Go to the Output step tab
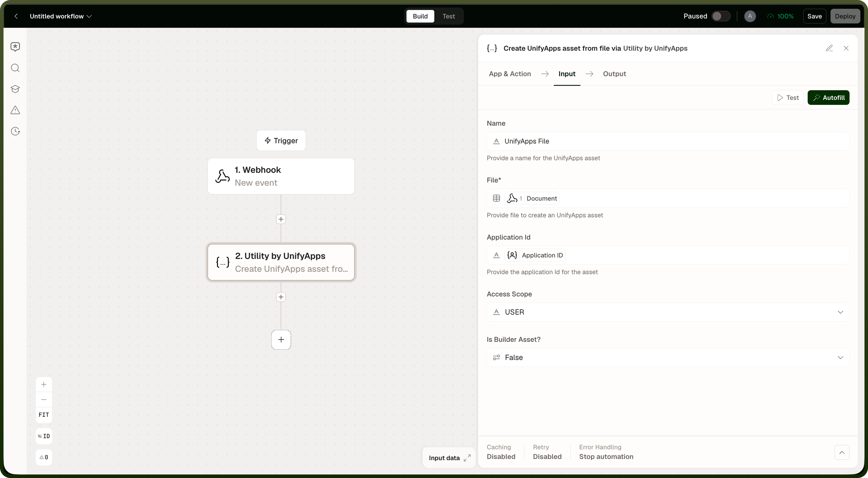 pyautogui.click(x=614, y=74)
